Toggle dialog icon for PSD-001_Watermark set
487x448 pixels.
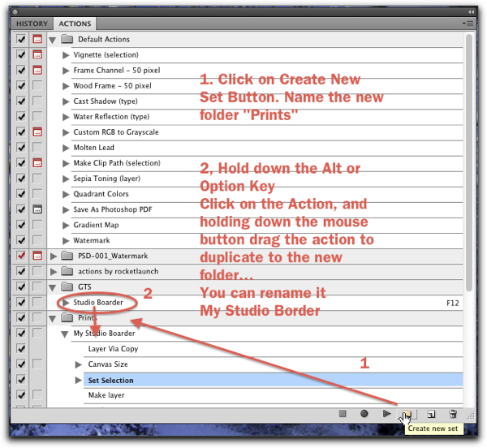(37, 256)
